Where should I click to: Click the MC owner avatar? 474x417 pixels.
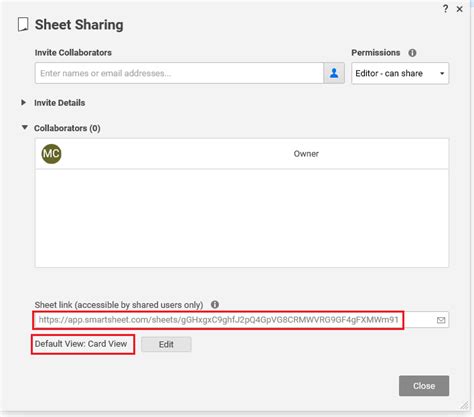[51, 154]
